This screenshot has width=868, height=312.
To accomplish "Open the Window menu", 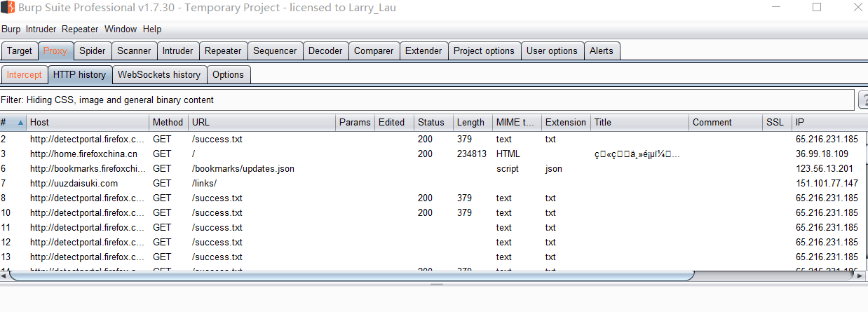I will pos(121,29).
